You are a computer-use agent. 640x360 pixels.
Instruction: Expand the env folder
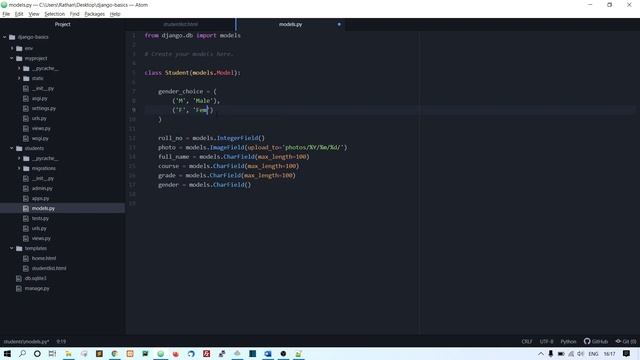pyautogui.click(x=12, y=48)
